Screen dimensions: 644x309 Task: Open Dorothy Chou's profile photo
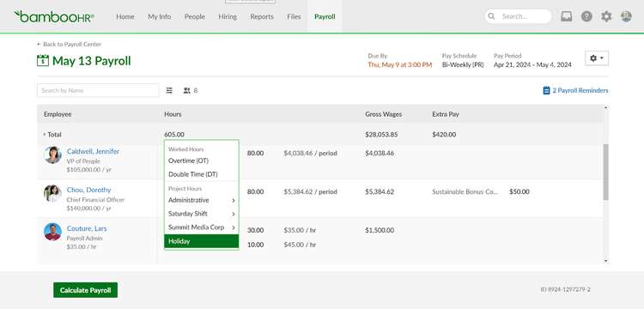pyautogui.click(x=52, y=193)
